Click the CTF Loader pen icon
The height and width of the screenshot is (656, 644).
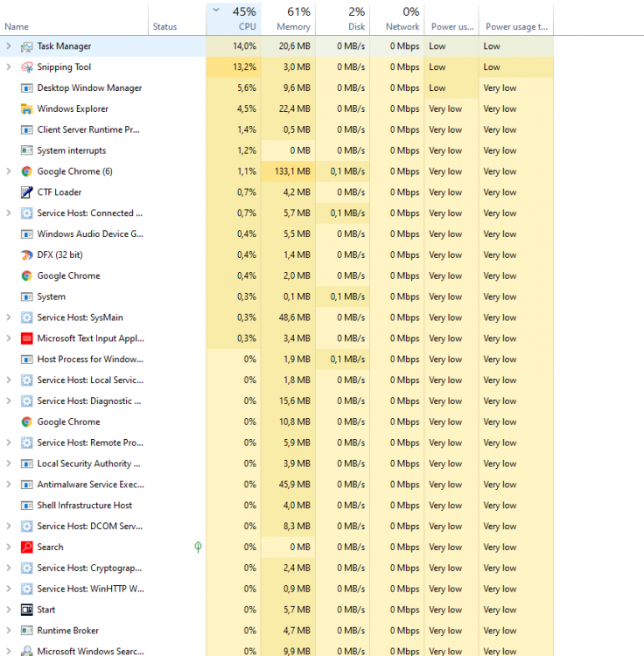[x=27, y=192]
